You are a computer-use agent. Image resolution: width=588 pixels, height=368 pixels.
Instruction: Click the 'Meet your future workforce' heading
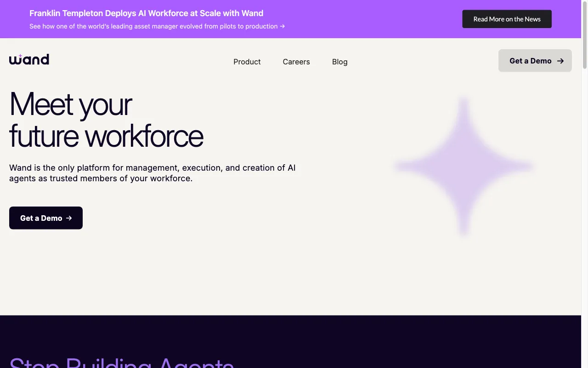(106, 120)
